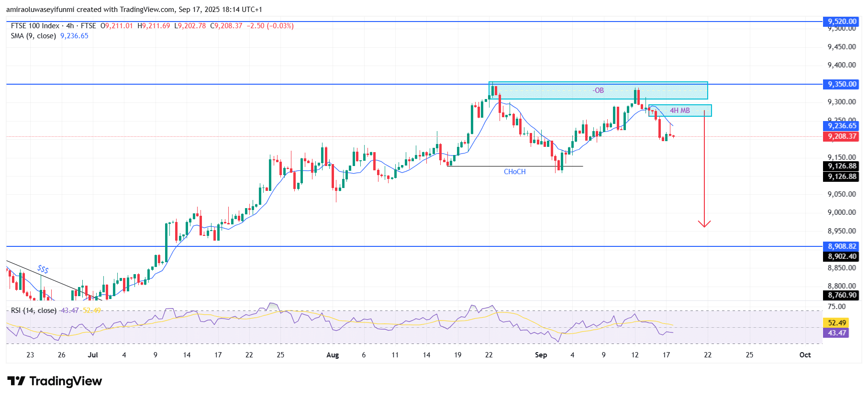Click the 11 date label on time axis

coord(395,355)
